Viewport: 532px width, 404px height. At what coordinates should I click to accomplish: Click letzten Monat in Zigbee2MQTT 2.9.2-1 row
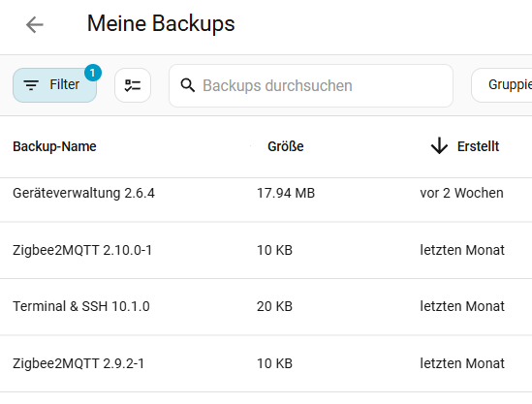(462, 363)
